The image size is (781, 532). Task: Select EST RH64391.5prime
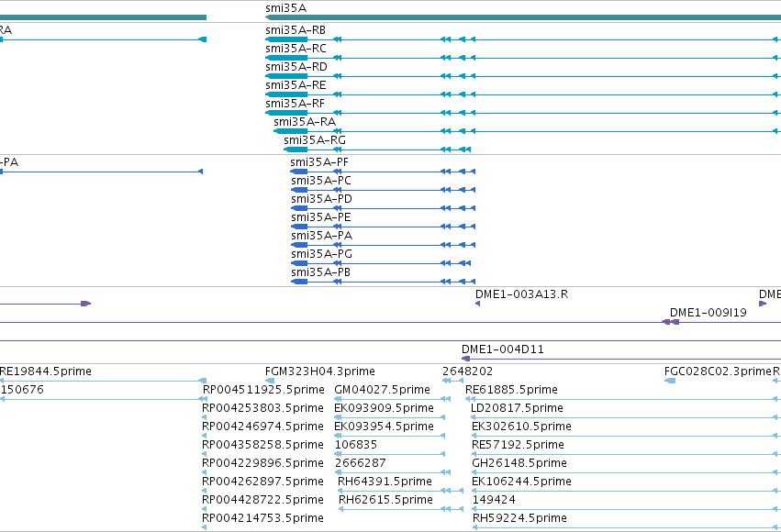click(385, 482)
